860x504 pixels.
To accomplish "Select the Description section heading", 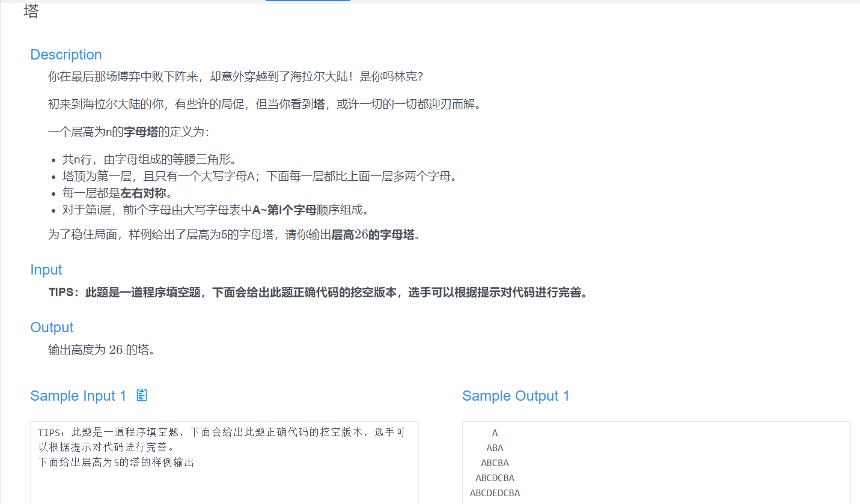I will [x=66, y=55].
